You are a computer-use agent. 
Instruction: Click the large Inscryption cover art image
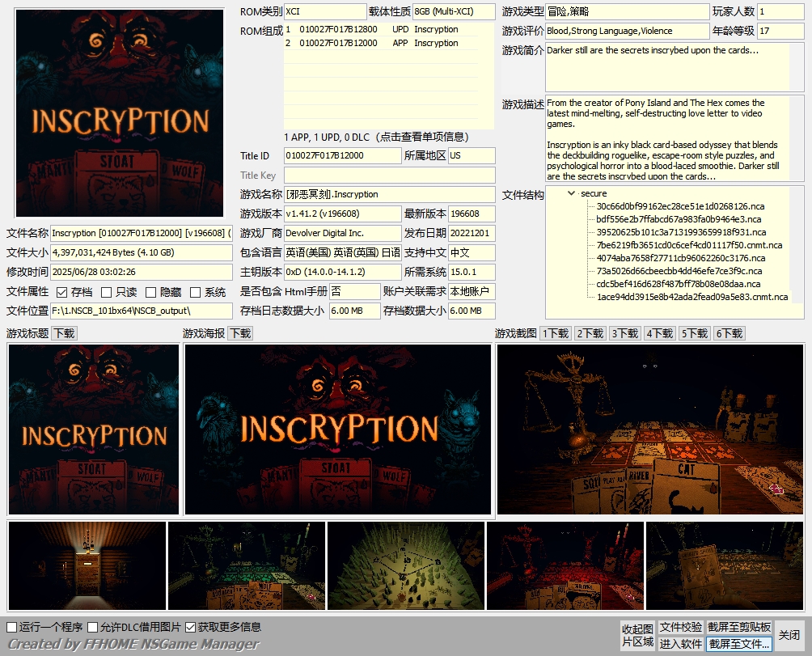coord(119,113)
